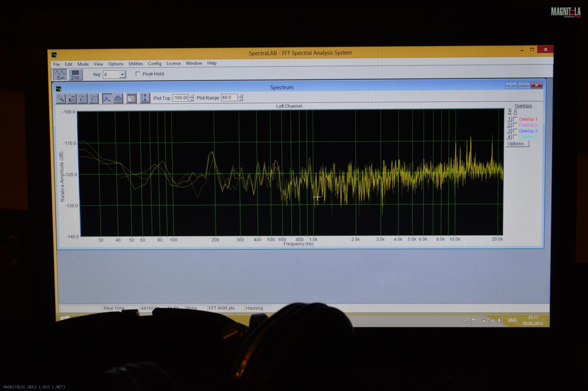588x391 pixels.
Task: Enable the Peak Hold checkbox
Action: 138,74
